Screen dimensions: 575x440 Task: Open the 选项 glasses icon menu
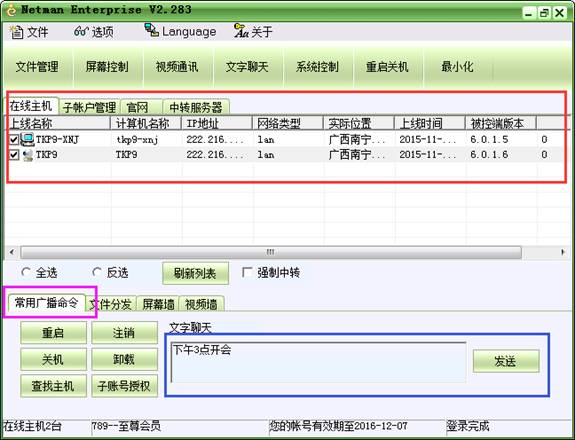pos(81,32)
